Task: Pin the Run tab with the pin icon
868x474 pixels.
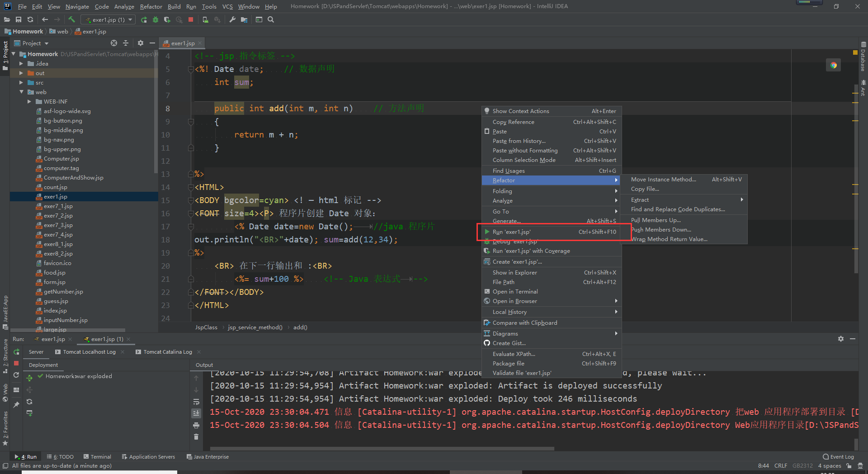Action: 16,404
